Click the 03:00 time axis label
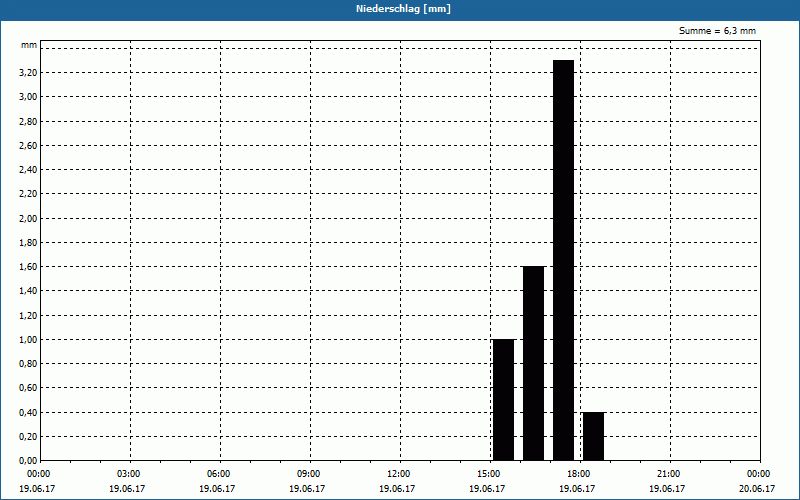800x500 pixels. tap(129, 474)
